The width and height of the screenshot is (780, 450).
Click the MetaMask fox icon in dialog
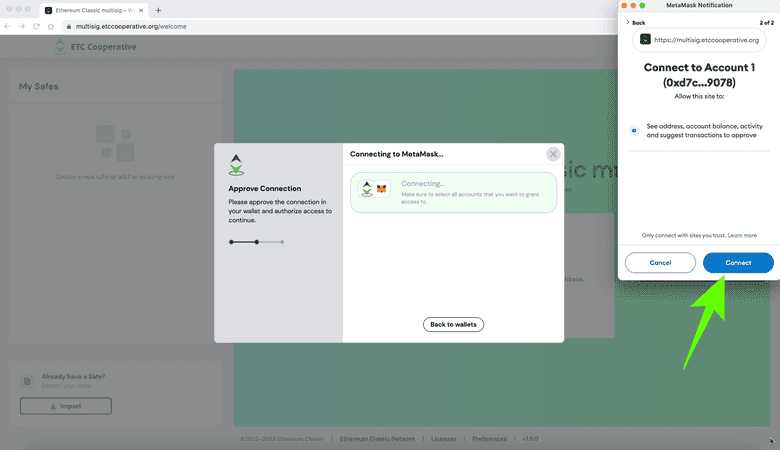[x=381, y=188]
